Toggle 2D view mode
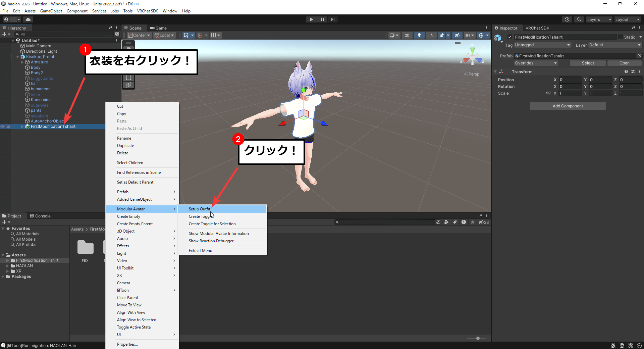This screenshot has height=349, width=644. [x=407, y=35]
